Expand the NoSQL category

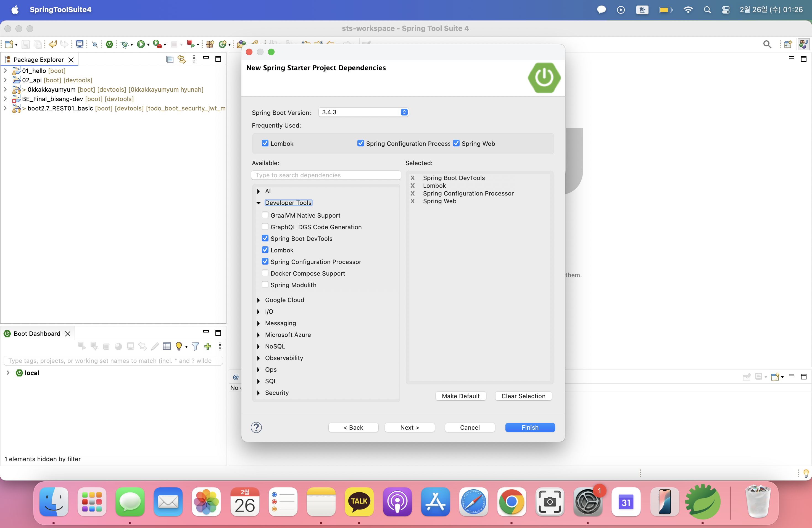259,347
